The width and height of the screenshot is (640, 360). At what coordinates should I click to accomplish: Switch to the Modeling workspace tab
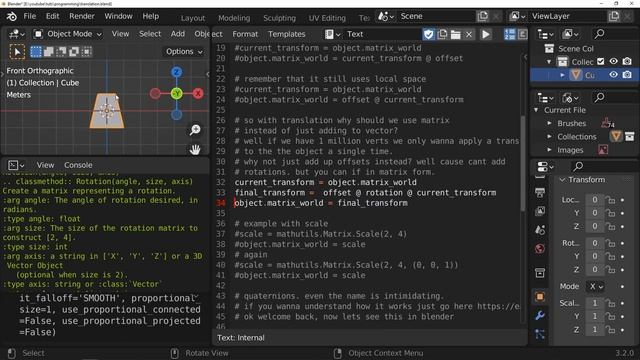tap(234, 18)
